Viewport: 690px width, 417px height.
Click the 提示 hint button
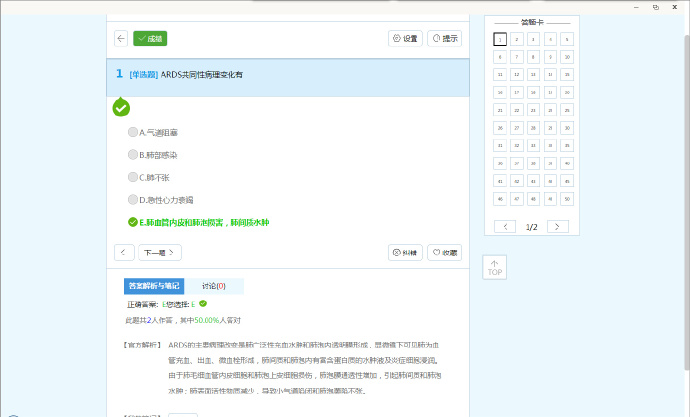pos(445,38)
